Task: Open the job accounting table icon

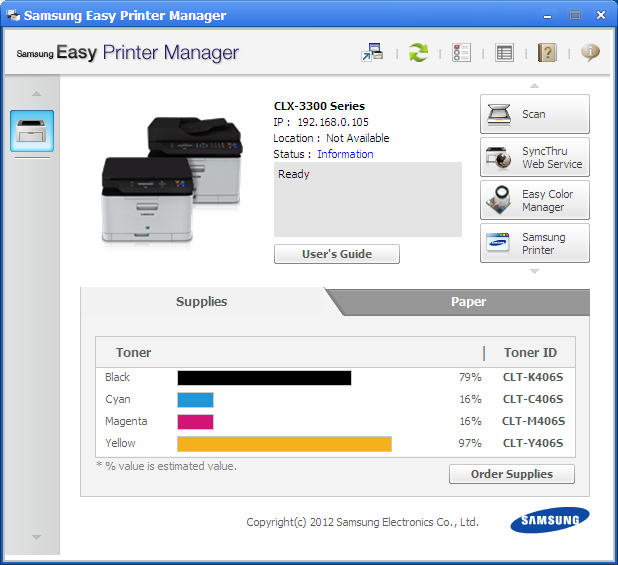Action: coord(504,52)
